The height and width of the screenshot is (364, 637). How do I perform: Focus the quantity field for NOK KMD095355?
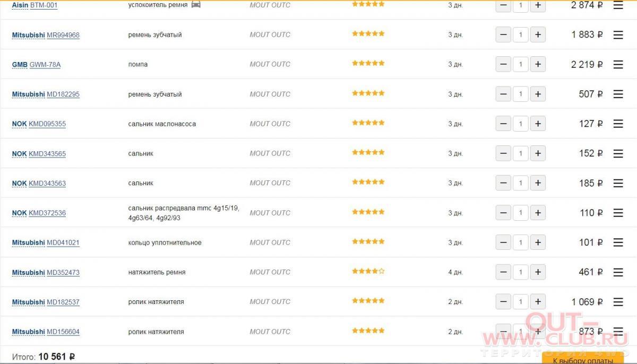(521, 124)
